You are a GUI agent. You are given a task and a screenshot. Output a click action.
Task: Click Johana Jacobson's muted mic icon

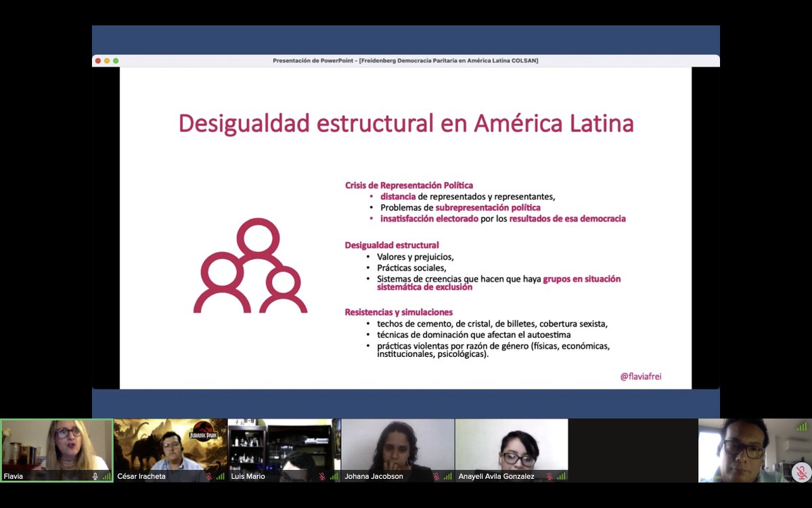pos(436,477)
